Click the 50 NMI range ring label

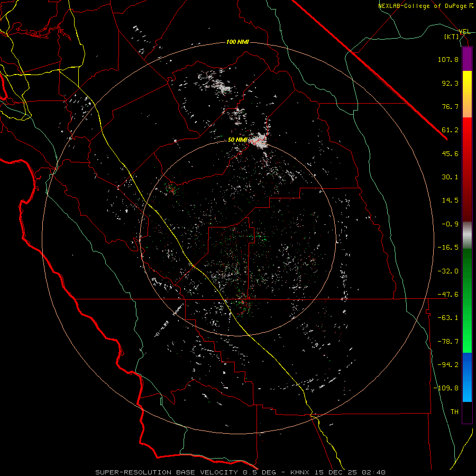coord(237,140)
